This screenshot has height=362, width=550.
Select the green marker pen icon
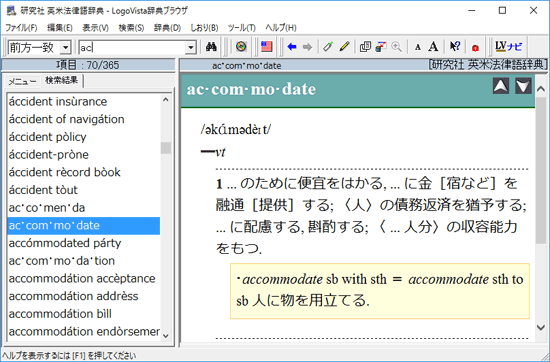[x=328, y=47]
